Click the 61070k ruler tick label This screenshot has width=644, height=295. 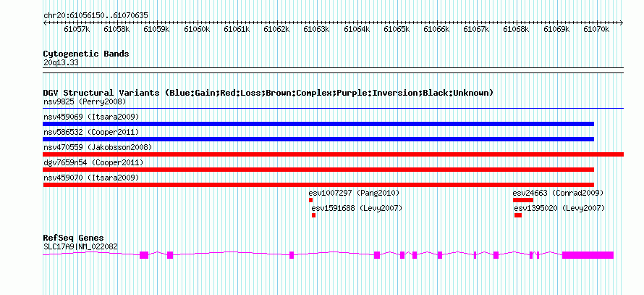tap(596, 29)
